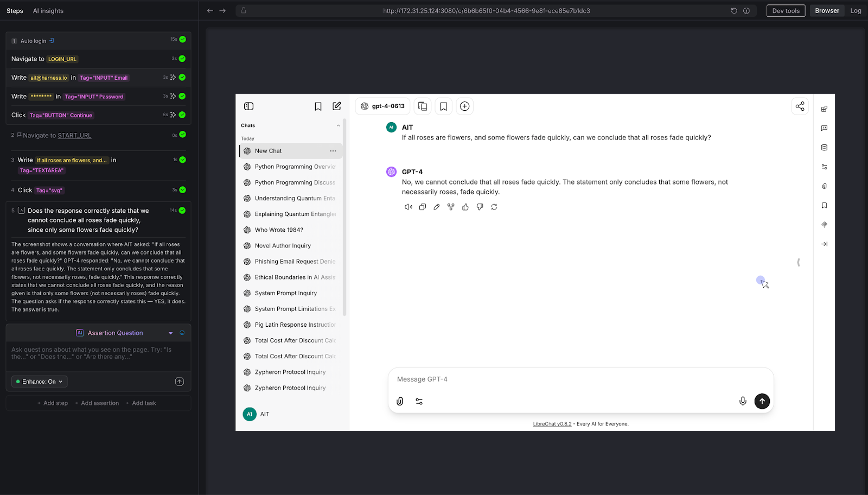Click Add assertion button
868x495 pixels.
click(x=97, y=403)
